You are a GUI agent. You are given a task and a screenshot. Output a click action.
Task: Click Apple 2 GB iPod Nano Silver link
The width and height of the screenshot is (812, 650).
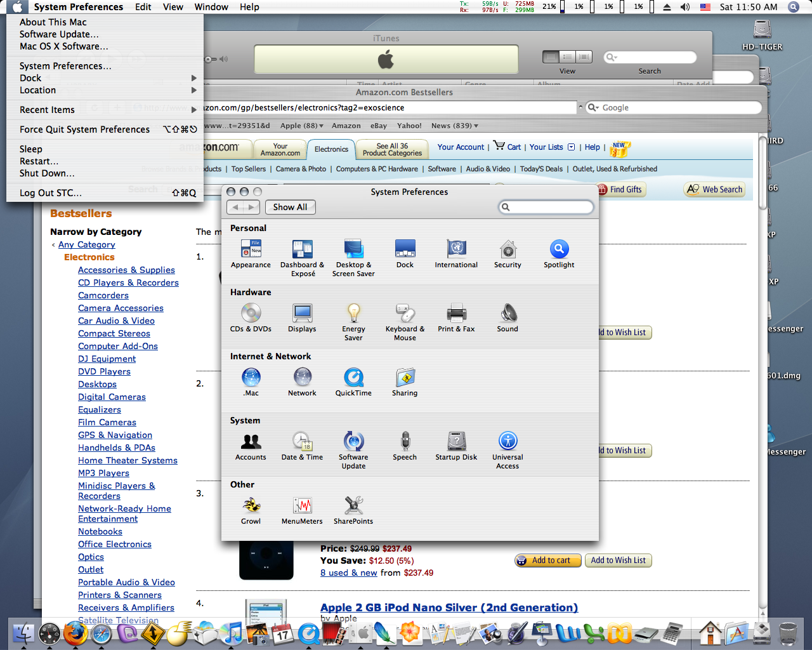[x=449, y=607]
